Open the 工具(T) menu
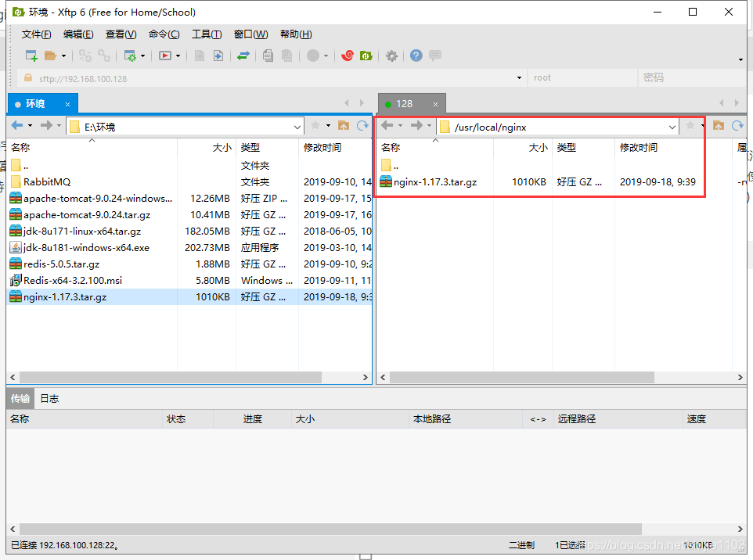Image resolution: width=753 pixels, height=560 pixels. tap(207, 34)
